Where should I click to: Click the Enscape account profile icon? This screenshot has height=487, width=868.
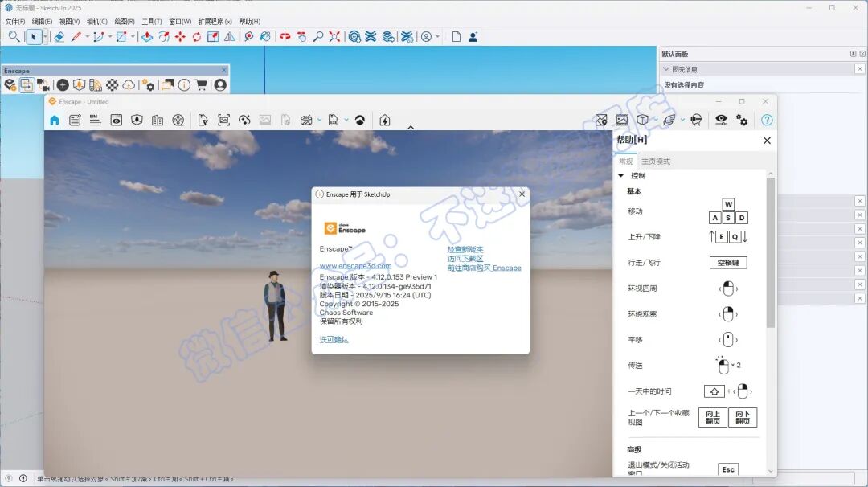[x=219, y=84]
